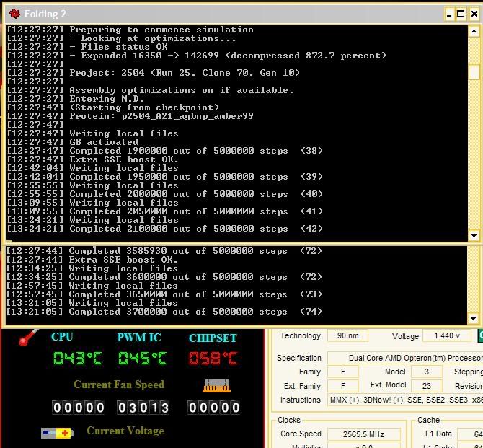Click the battery voltage icon

click(x=57, y=433)
